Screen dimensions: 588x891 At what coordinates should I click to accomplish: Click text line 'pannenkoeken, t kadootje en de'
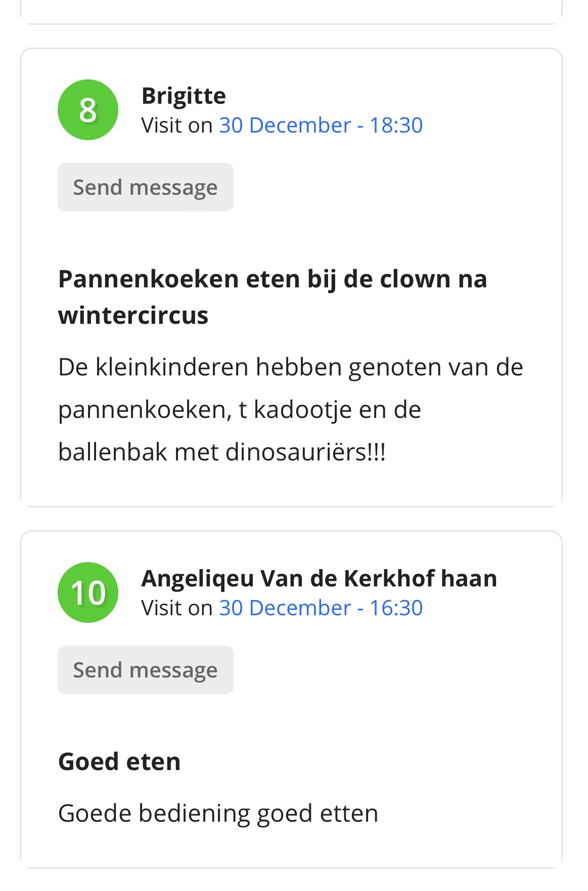[240, 410]
